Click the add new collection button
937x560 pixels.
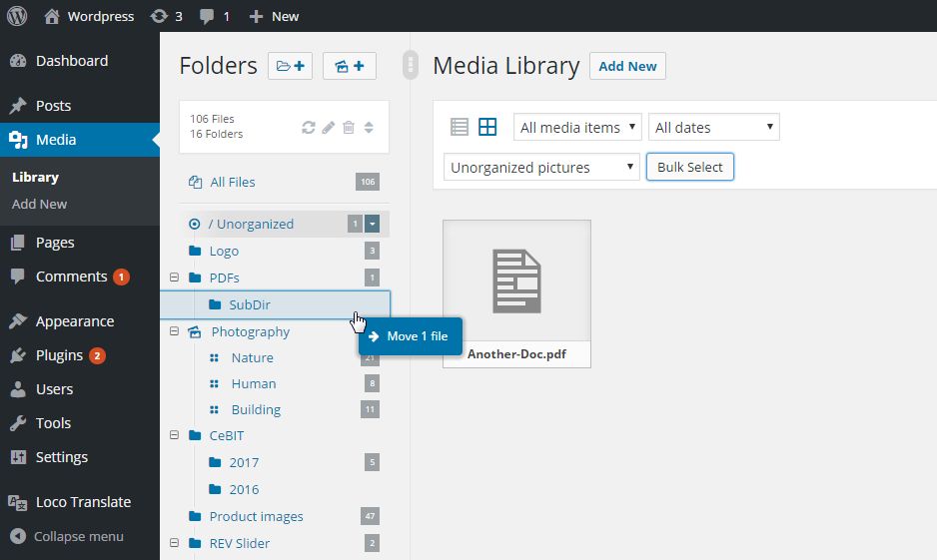click(x=350, y=67)
